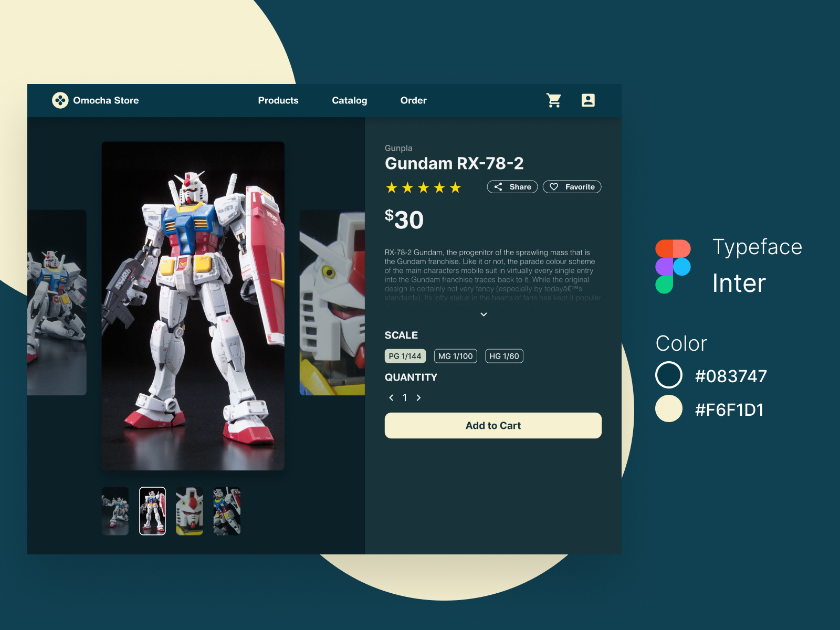Viewport: 840px width, 630px height.
Task: Open the Order menu item
Action: click(414, 101)
